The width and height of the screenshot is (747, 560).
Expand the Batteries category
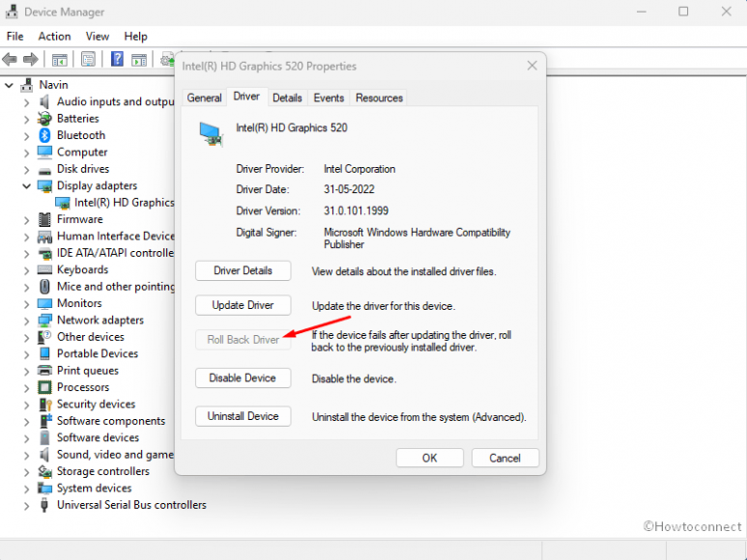(x=27, y=119)
